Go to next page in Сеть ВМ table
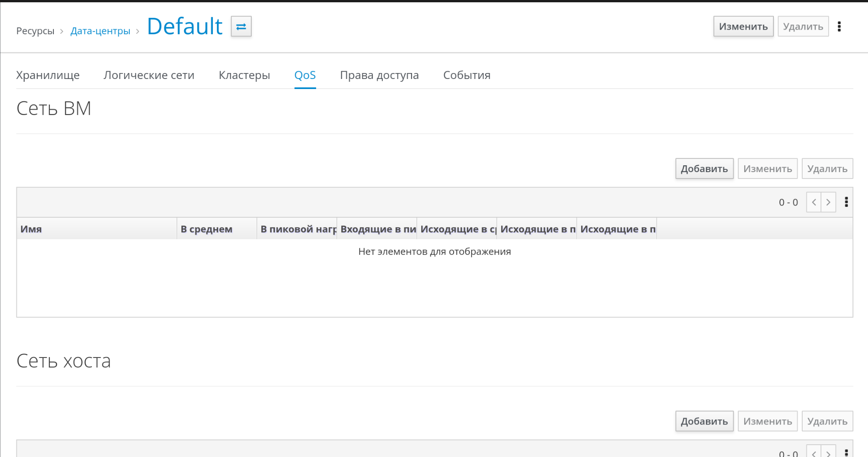Image resolution: width=868 pixels, height=457 pixels. coord(828,202)
